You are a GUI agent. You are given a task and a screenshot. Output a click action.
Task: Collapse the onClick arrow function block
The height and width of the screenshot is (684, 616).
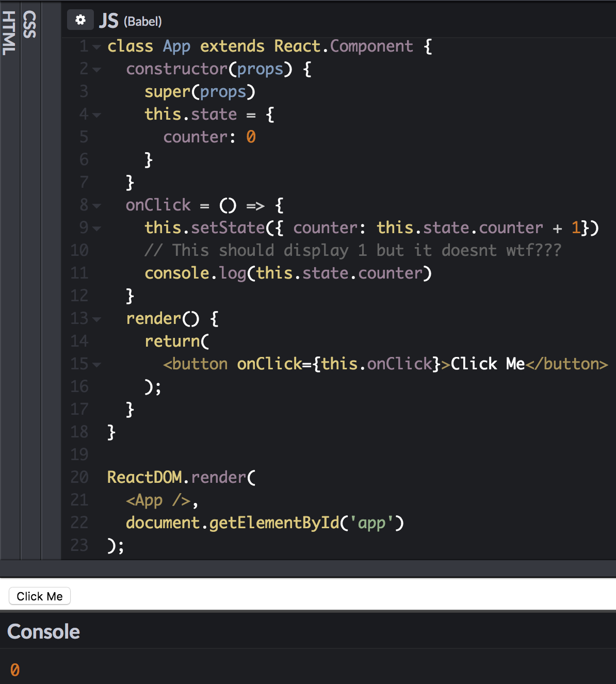tap(96, 206)
